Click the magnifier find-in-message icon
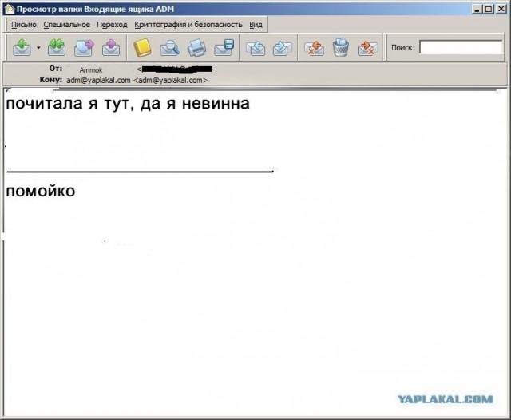 [x=169, y=48]
